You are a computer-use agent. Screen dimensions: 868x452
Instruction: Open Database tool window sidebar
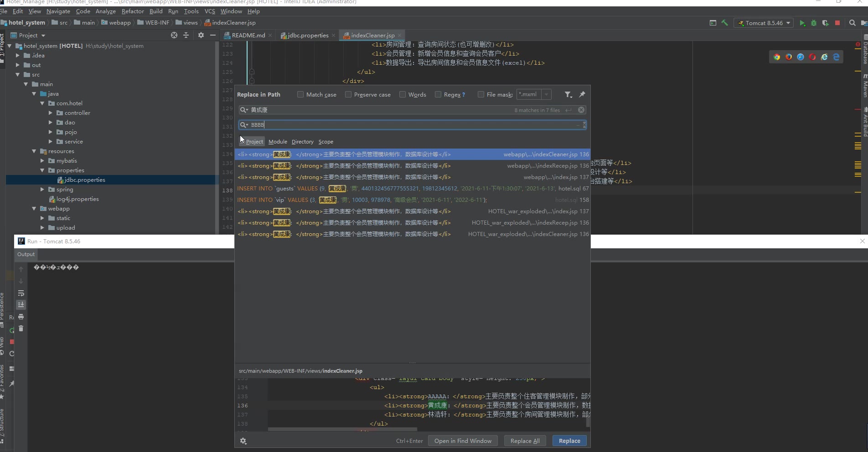(x=864, y=49)
